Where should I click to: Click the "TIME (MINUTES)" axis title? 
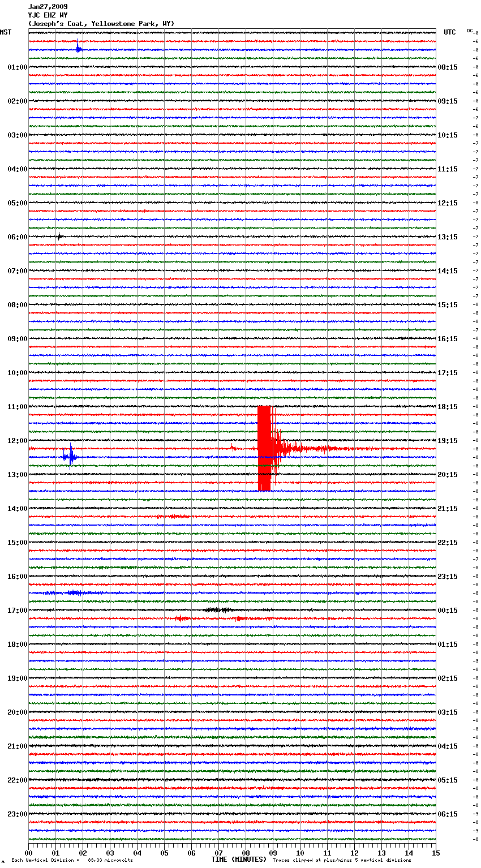[x=239, y=860]
